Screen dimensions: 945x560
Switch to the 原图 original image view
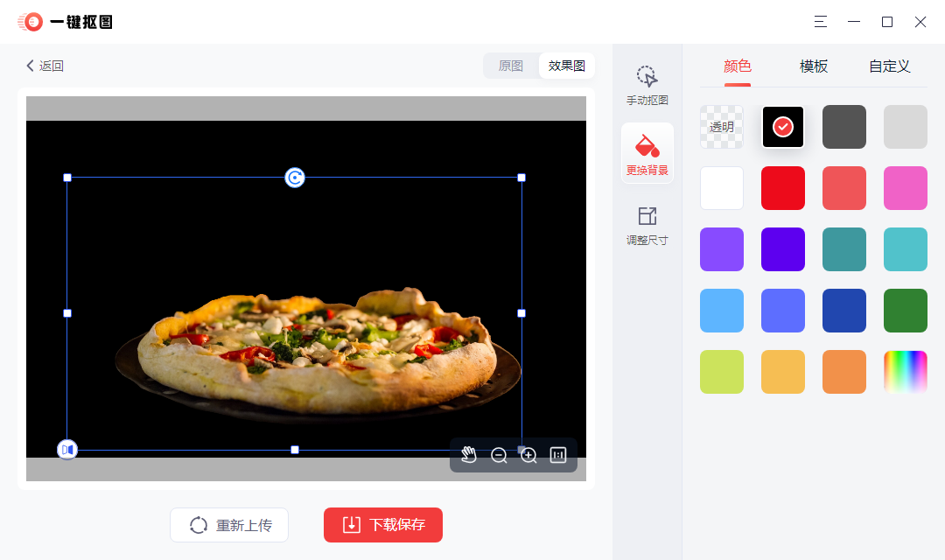coord(511,65)
